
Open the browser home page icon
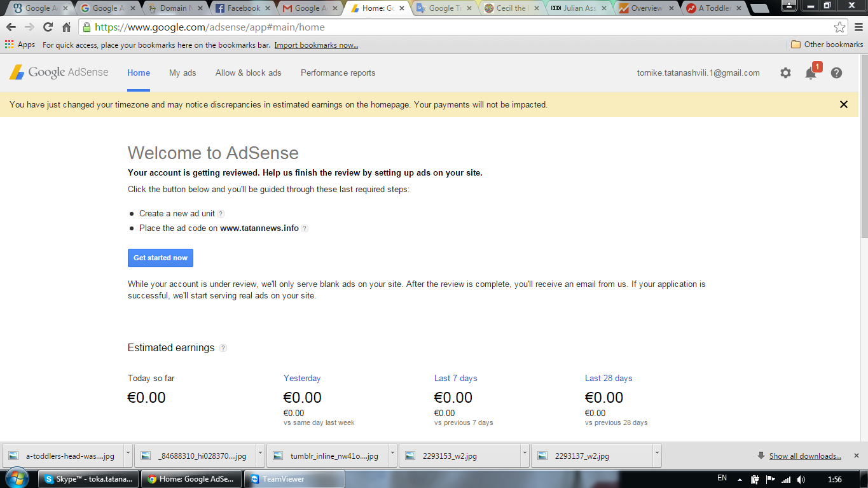point(66,27)
